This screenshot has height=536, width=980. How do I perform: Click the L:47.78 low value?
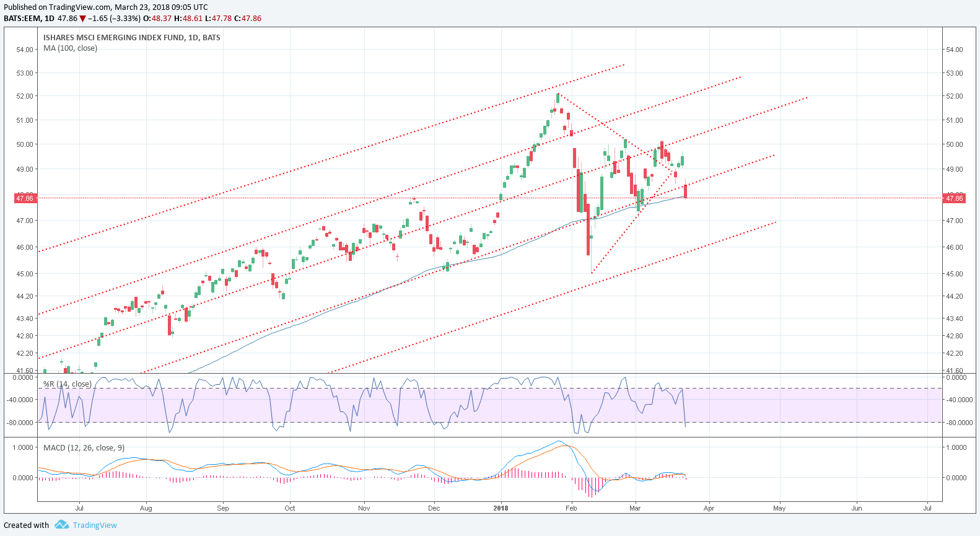coord(218,19)
